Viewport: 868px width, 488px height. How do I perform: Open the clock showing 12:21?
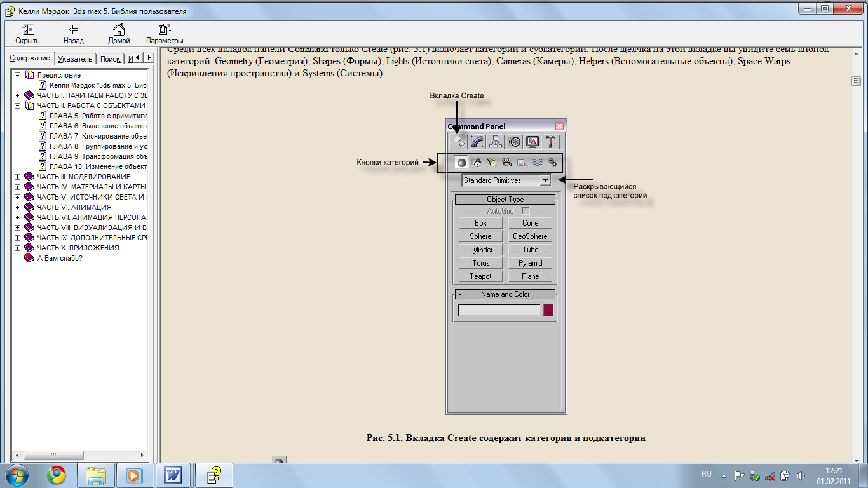pyautogui.click(x=833, y=475)
